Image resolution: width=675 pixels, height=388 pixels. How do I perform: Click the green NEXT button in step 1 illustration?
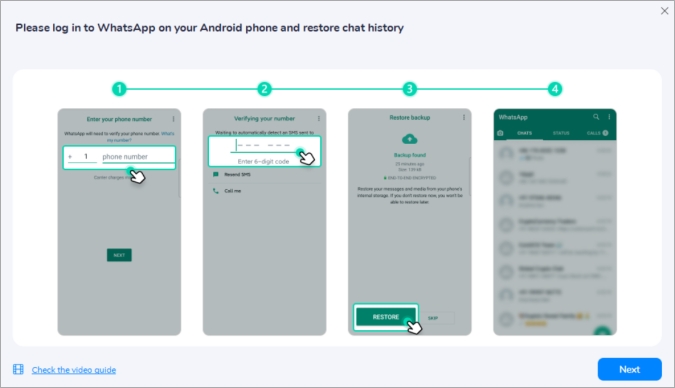[x=119, y=255]
